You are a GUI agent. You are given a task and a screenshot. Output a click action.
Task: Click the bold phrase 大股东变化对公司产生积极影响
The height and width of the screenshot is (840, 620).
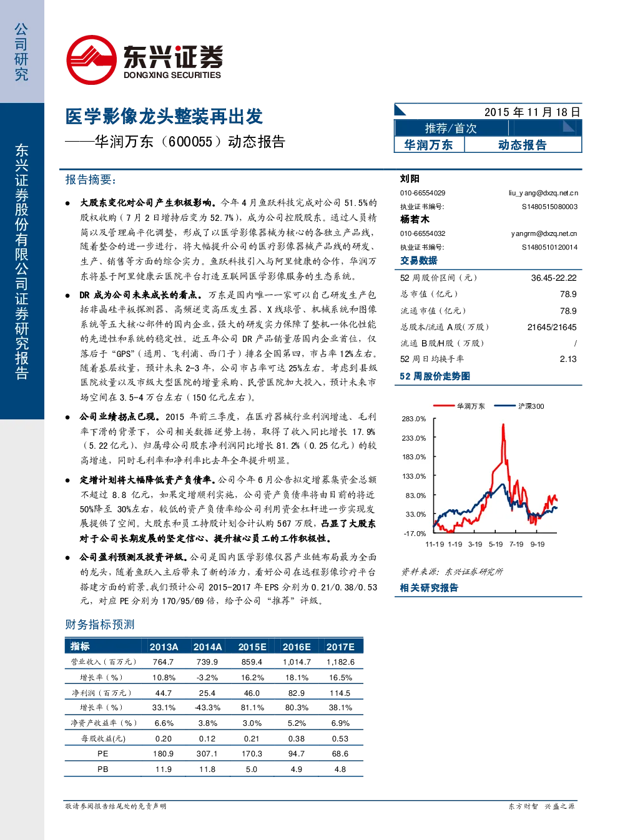click(147, 203)
